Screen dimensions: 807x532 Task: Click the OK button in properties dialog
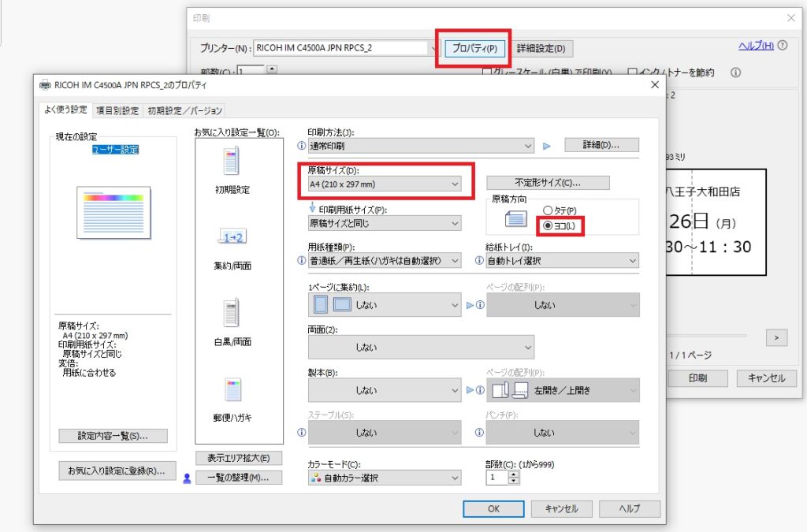tap(493, 508)
